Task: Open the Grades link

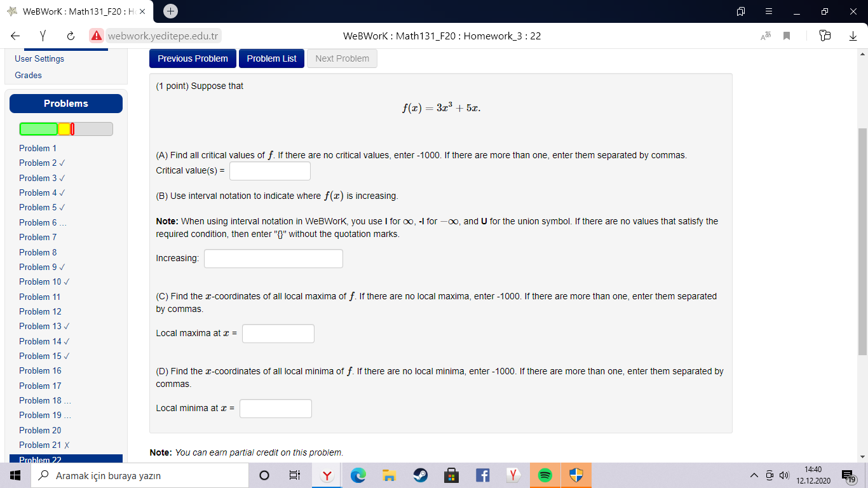Action: pos(28,75)
